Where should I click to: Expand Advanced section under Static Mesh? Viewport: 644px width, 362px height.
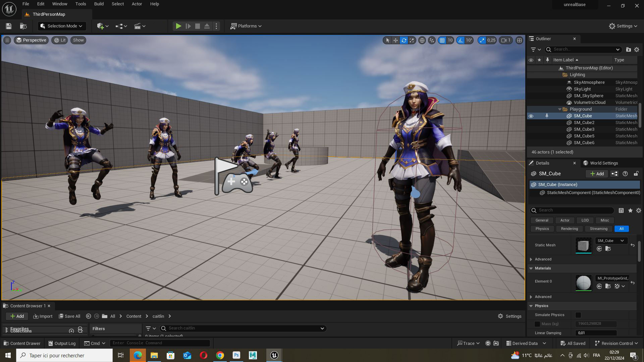(531, 259)
